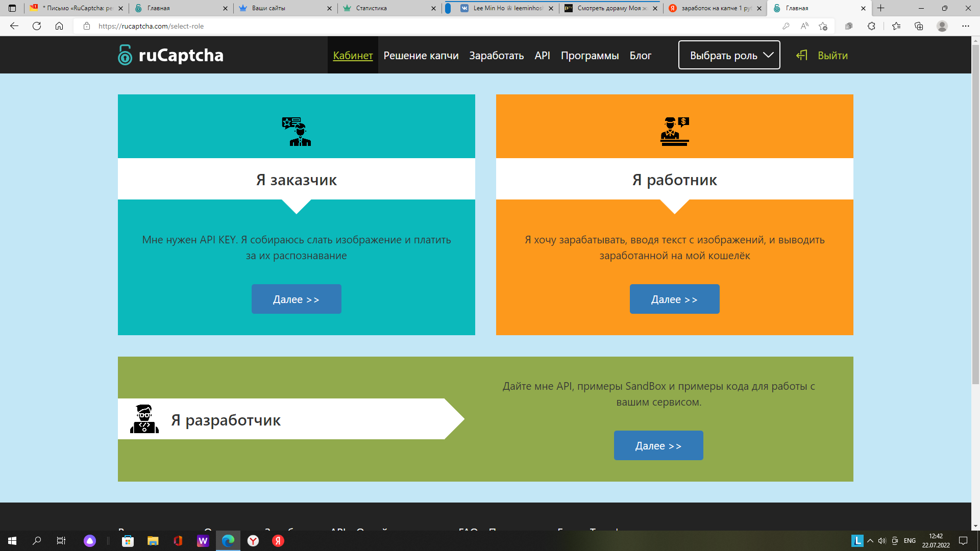The image size is (980, 551).
Task: Select the Я работник heading
Action: [x=674, y=180]
